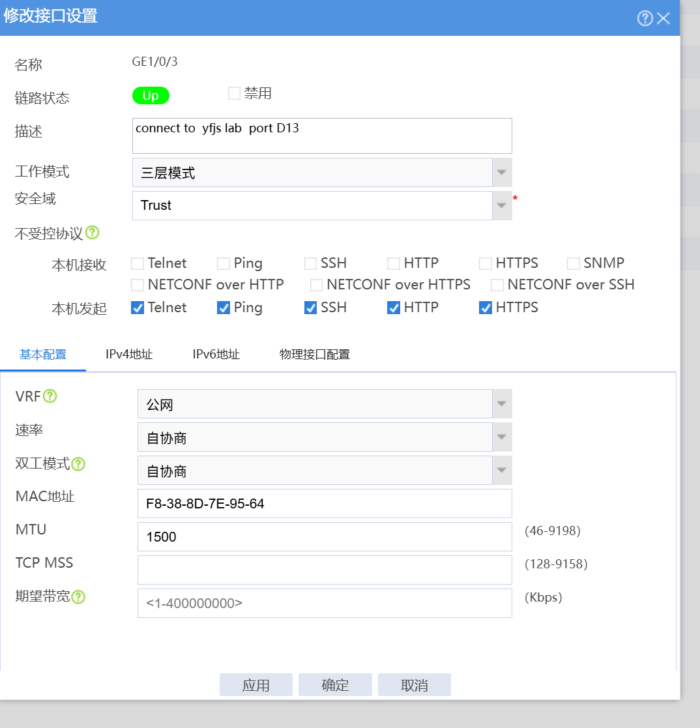Enable SNMP under 本机接收
This screenshot has height=728, width=700.
pyautogui.click(x=574, y=263)
